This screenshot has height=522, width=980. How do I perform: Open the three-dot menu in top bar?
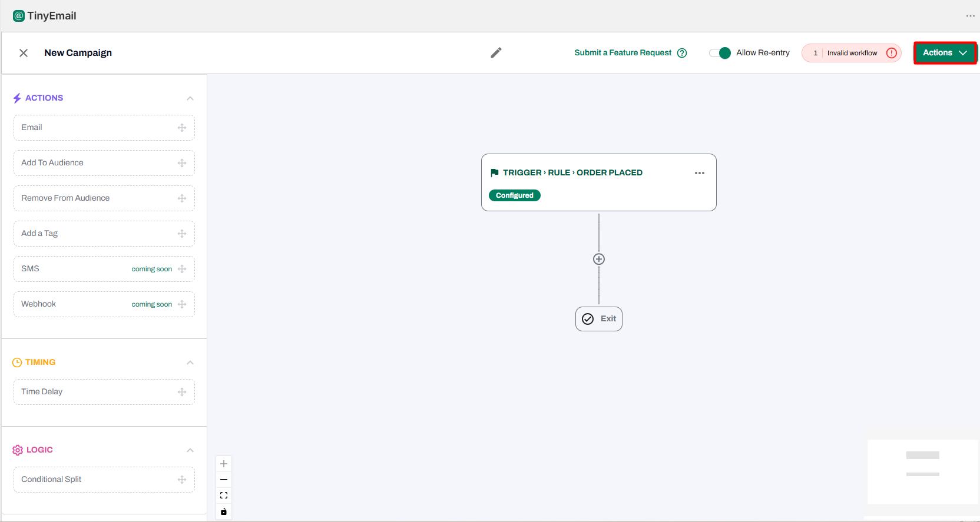tap(971, 16)
